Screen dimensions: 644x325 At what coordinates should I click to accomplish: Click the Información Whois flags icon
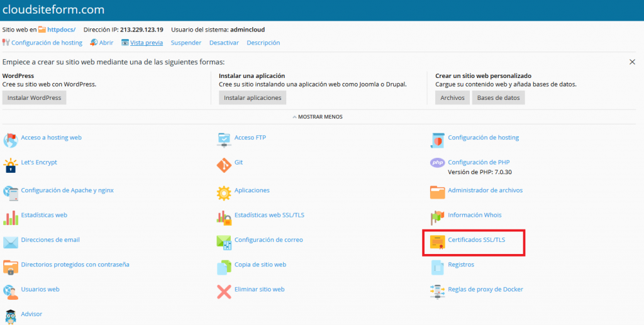pos(438,218)
